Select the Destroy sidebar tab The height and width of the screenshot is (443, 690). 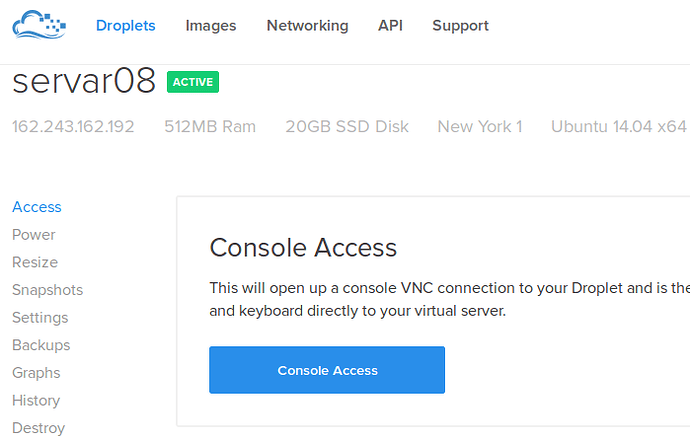click(x=38, y=428)
